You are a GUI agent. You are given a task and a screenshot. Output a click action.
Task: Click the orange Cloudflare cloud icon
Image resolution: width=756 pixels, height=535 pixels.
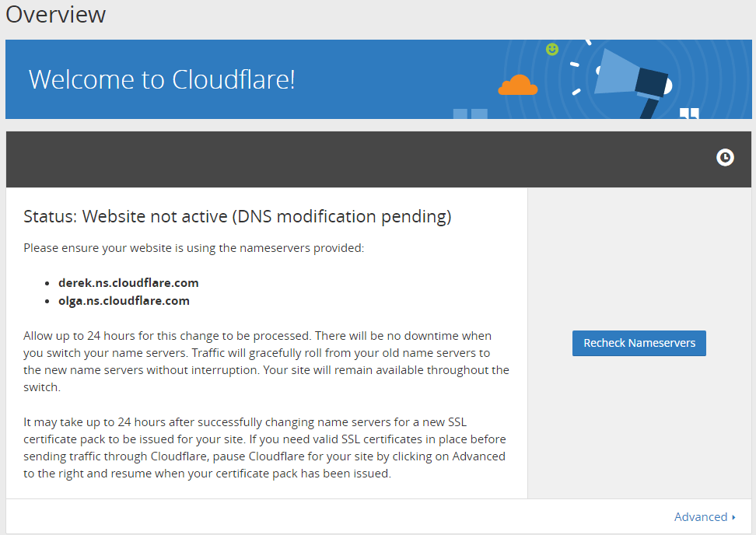pyautogui.click(x=518, y=86)
